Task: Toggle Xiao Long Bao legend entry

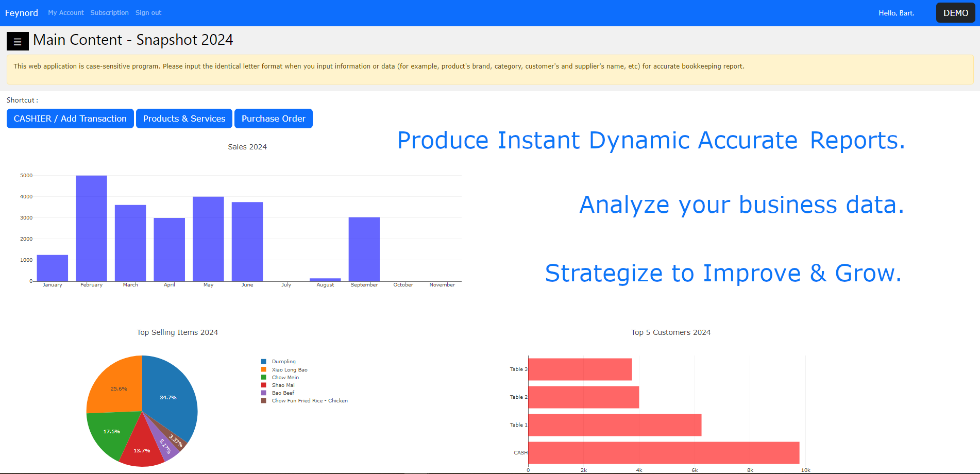Action: (x=289, y=370)
